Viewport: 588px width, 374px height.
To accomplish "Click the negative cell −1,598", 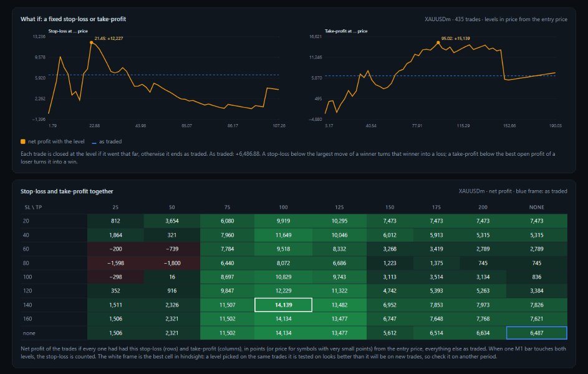I will click(115, 263).
